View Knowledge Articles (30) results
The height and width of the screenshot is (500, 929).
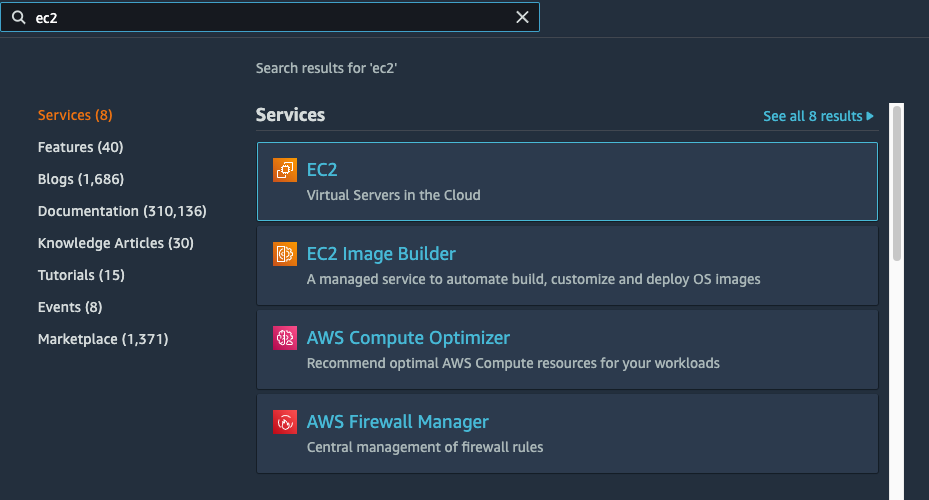coord(115,243)
